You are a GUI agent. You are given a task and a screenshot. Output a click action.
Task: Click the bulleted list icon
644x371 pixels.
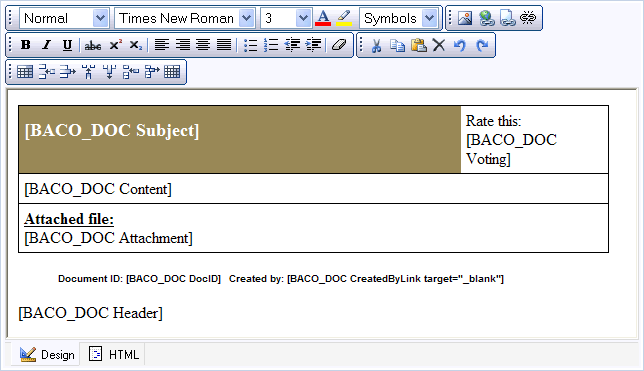250,45
